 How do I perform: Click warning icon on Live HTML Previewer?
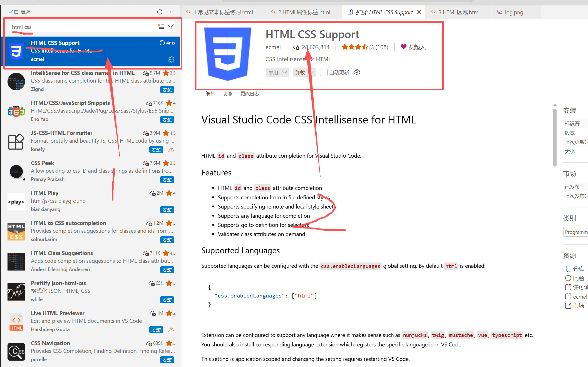click(x=171, y=330)
